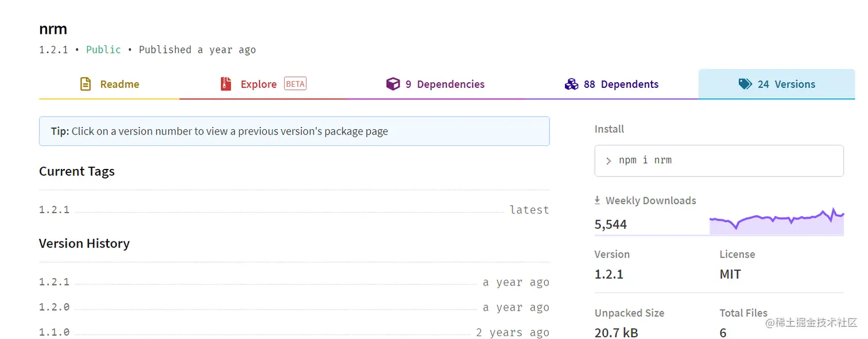Click the Versions tags icon
868x339 pixels.
coord(745,84)
